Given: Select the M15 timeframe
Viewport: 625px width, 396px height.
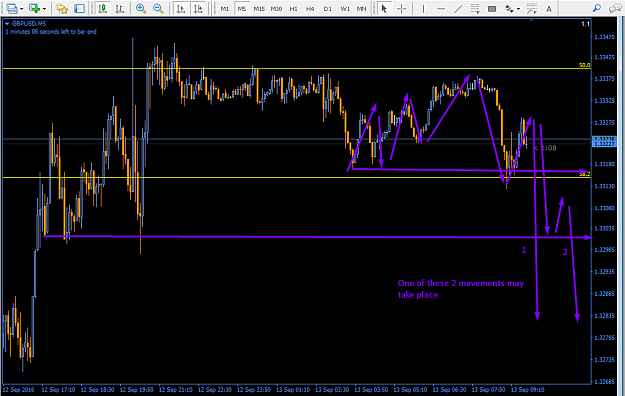Looking at the screenshot, I should pyautogui.click(x=259, y=8).
